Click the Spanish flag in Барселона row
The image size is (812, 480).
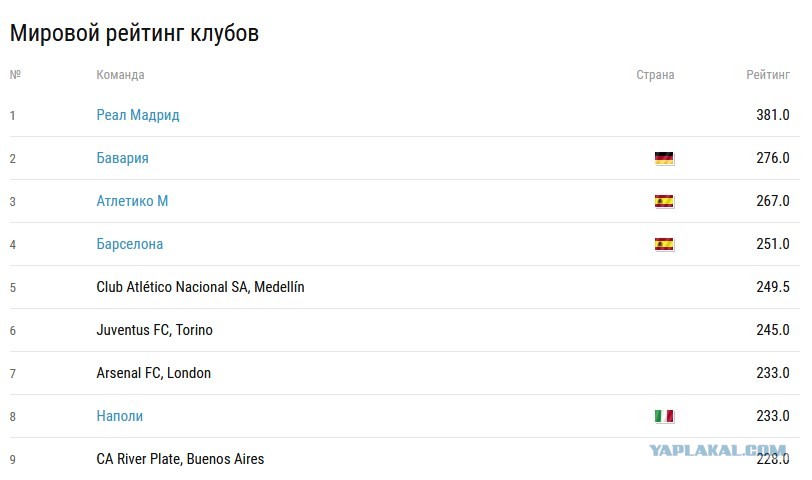click(x=664, y=244)
